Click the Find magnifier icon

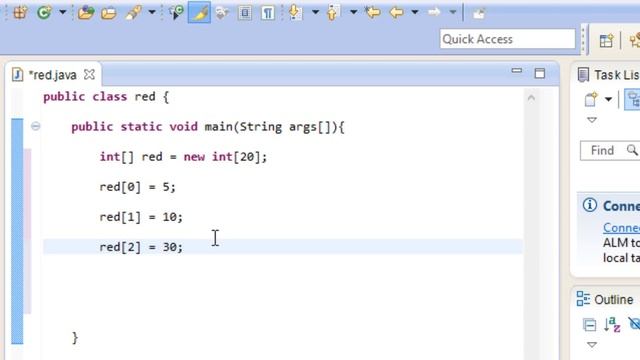tap(632, 150)
